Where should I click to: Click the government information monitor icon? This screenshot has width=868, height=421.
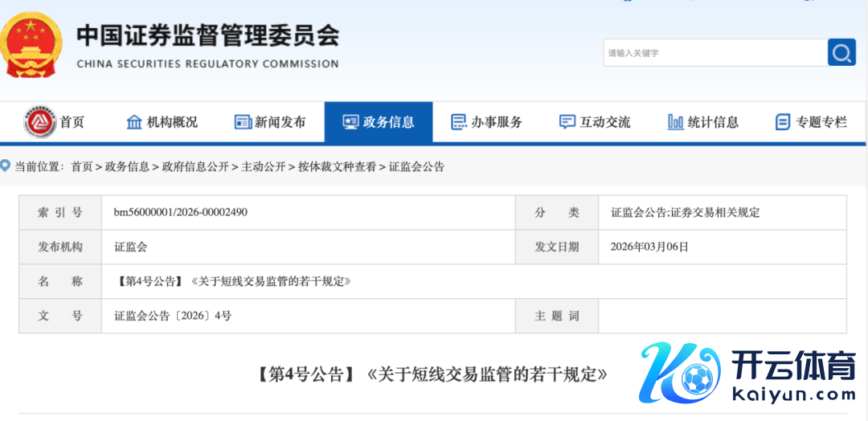[x=350, y=122]
